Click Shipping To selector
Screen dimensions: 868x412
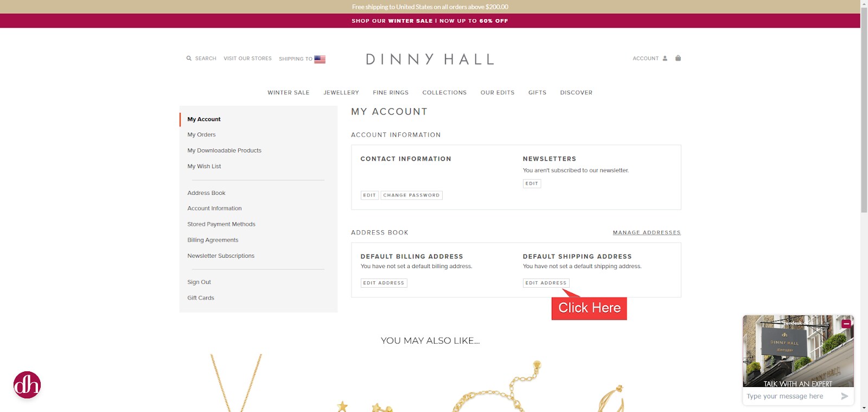(x=302, y=59)
